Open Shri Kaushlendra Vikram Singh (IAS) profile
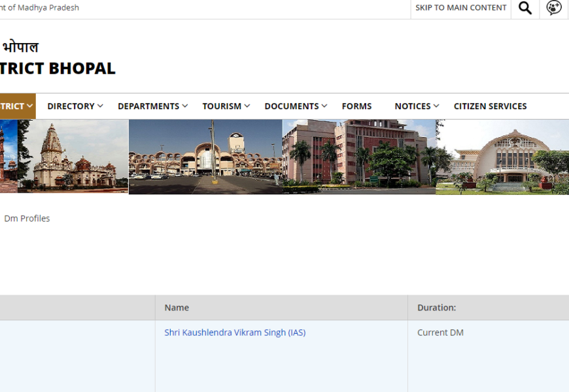Viewport: 569px width, 392px height. [x=235, y=333]
